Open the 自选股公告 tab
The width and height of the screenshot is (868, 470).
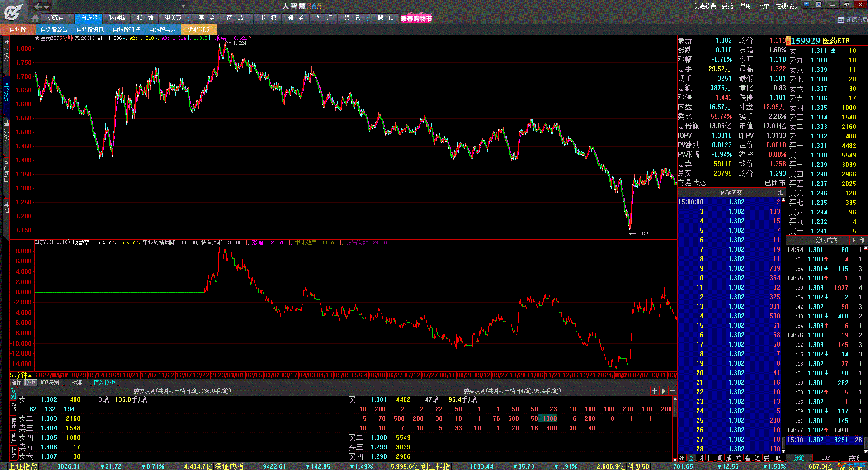tap(54, 29)
